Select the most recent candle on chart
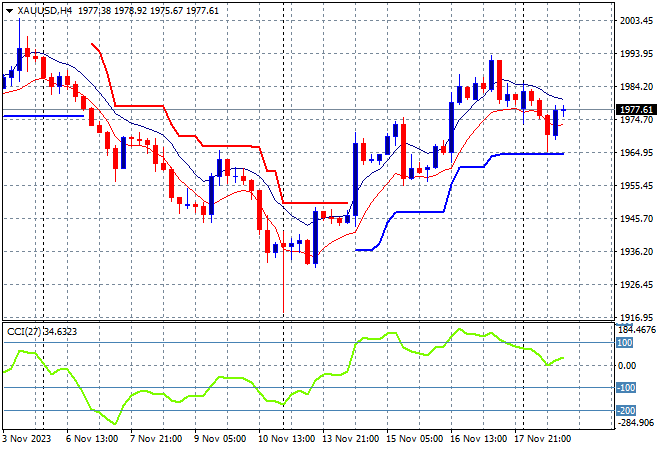The width and height of the screenshot is (660, 450). [564, 109]
